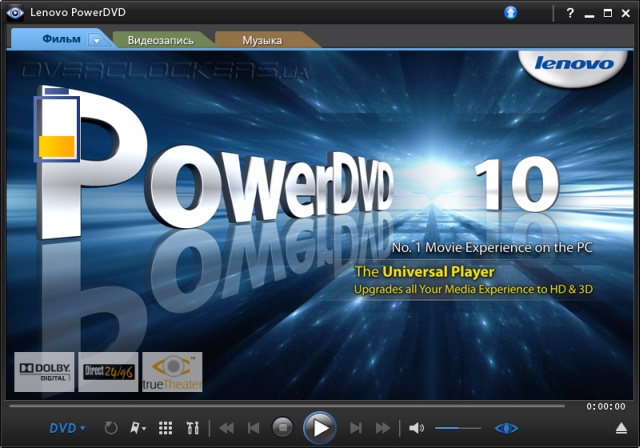Adjust the volume slider
640x448 pixels.
pyautogui.click(x=458, y=428)
